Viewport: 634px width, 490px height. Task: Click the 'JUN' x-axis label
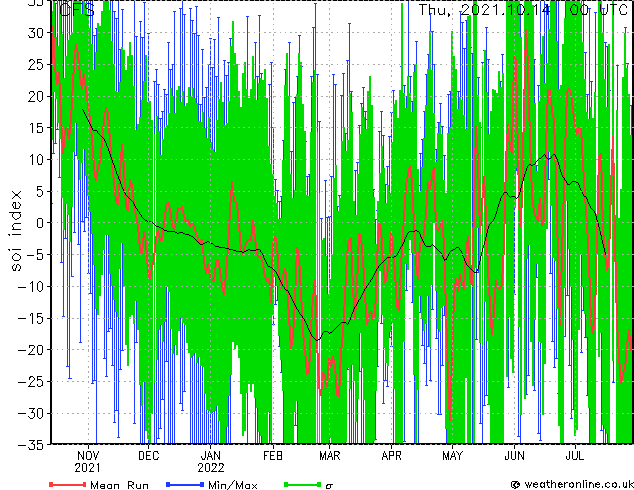pos(514,456)
